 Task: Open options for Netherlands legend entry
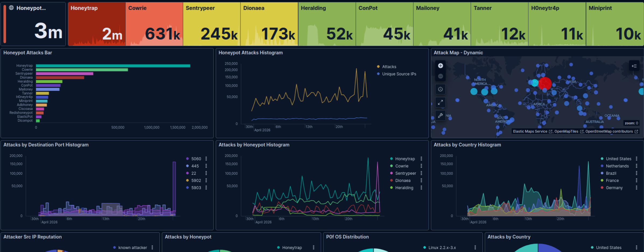636,166
